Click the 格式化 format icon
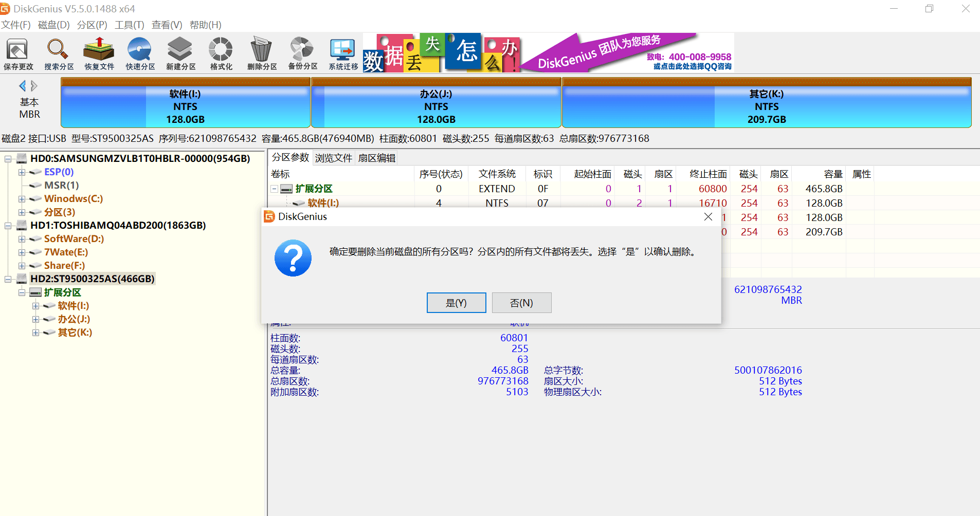 (x=221, y=53)
